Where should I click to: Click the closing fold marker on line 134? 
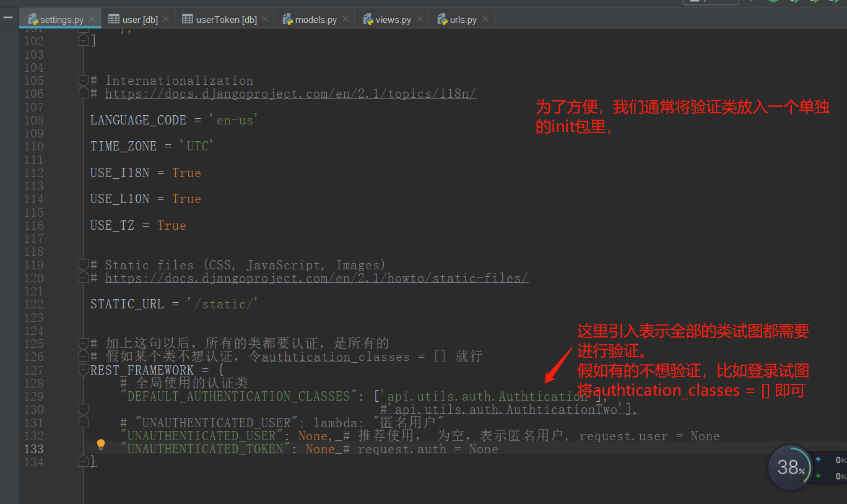pos(84,461)
